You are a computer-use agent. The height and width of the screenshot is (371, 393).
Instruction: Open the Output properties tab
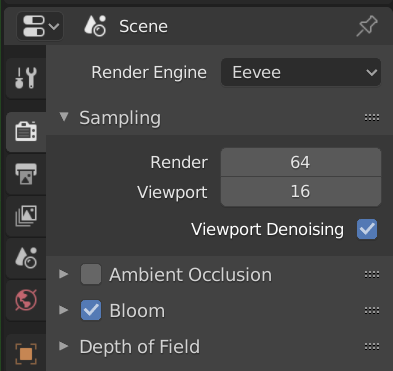click(x=26, y=174)
